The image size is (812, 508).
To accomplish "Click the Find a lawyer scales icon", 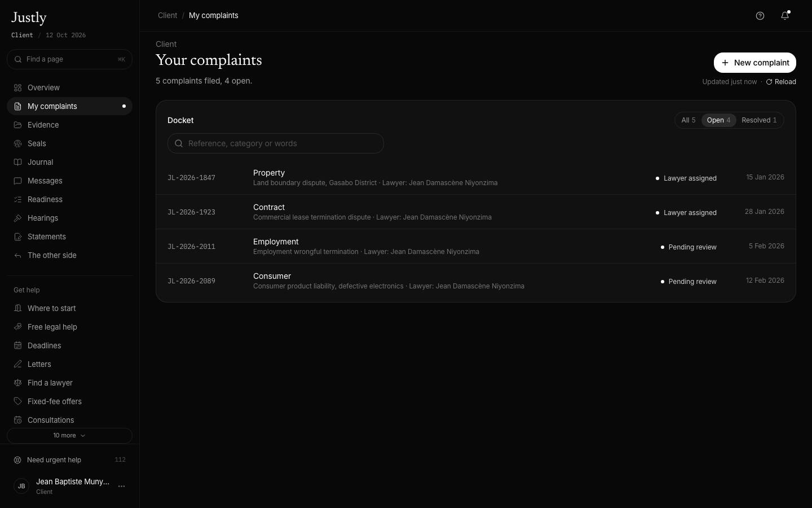I will pos(18,383).
